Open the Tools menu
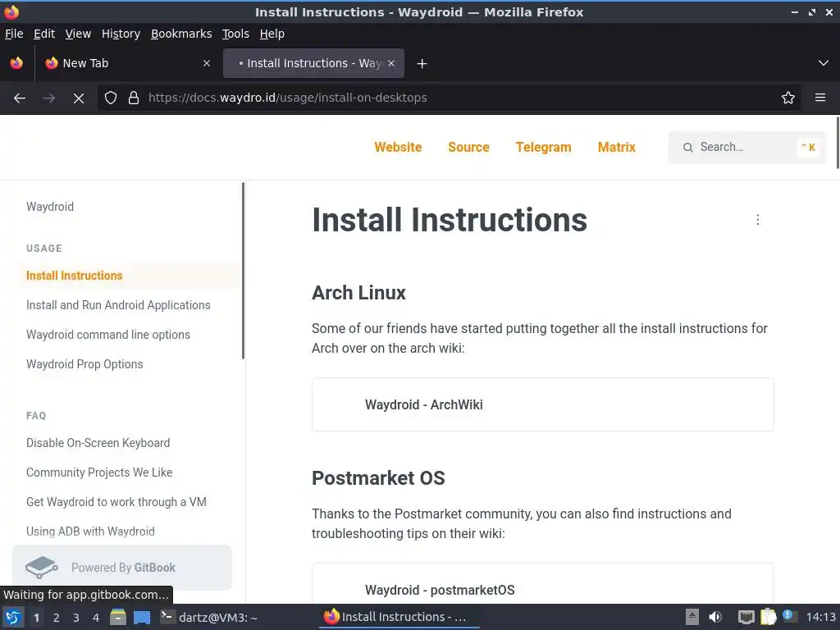The width and height of the screenshot is (840, 630). coord(235,34)
